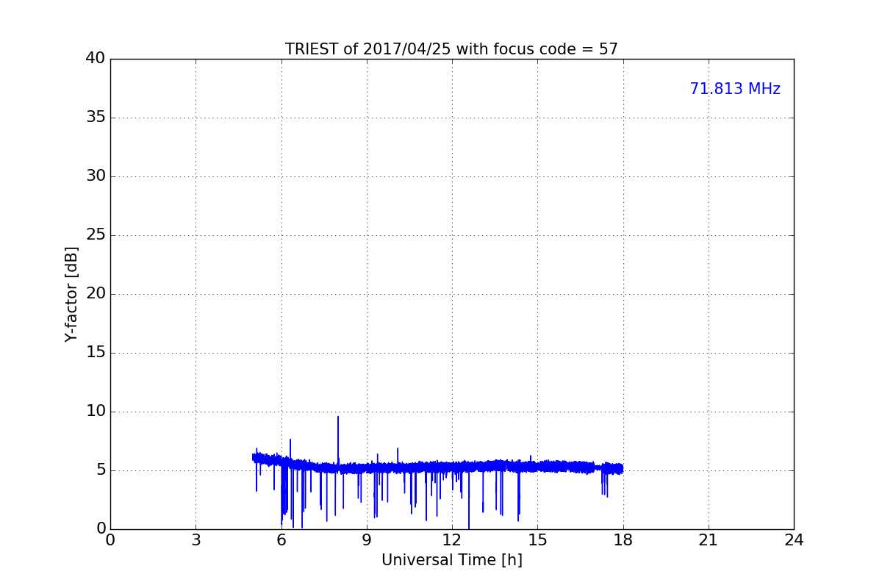This screenshot has width=882, height=588.
Task: Click the x-axis tick label 3
Action: [x=196, y=540]
